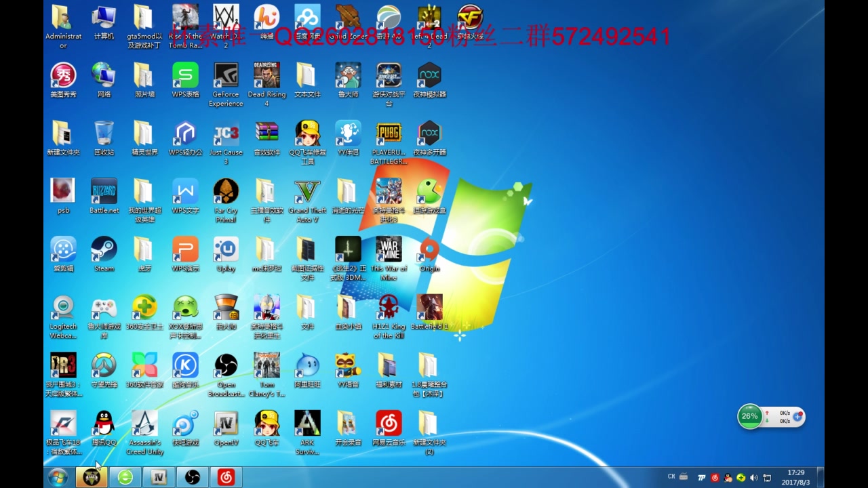Open the gta5mod以及游戏补丁 folder
The image size is (868, 488).
click(x=144, y=27)
